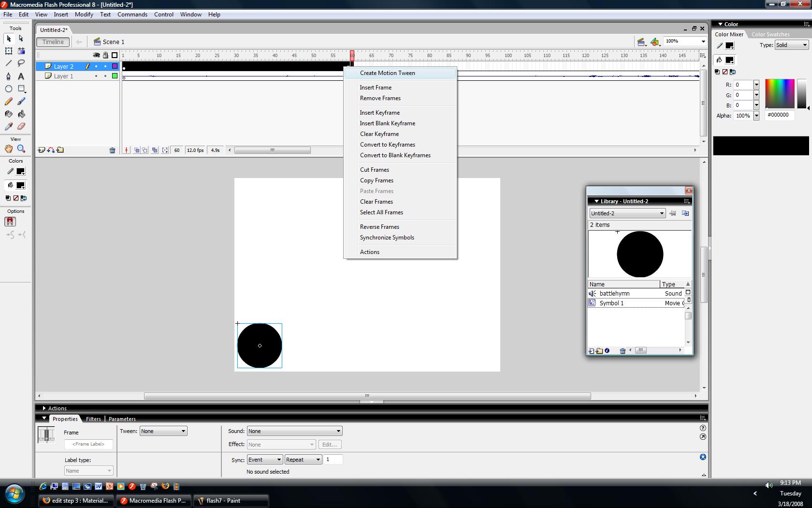Select the Text tool
The width and height of the screenshot is (812, 508).
21,76
